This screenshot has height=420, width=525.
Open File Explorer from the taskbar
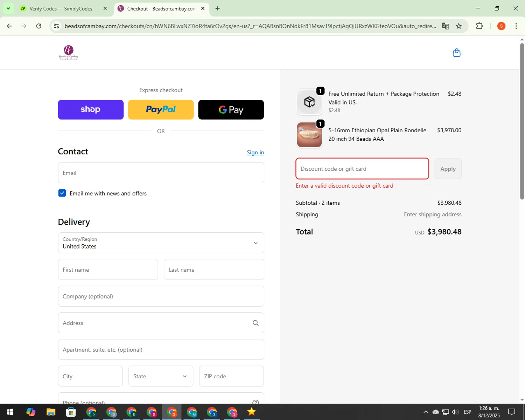pos(51,412)
